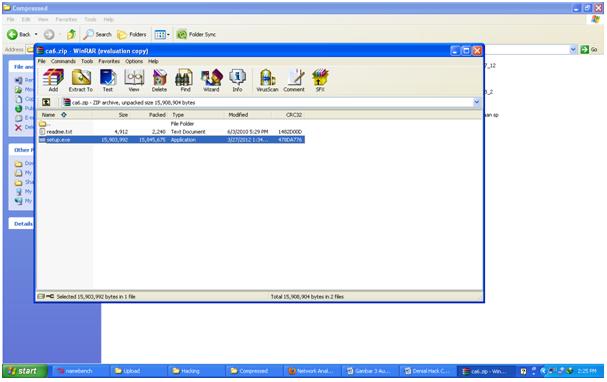Expand the archive path dropdown

coord(477,102)
